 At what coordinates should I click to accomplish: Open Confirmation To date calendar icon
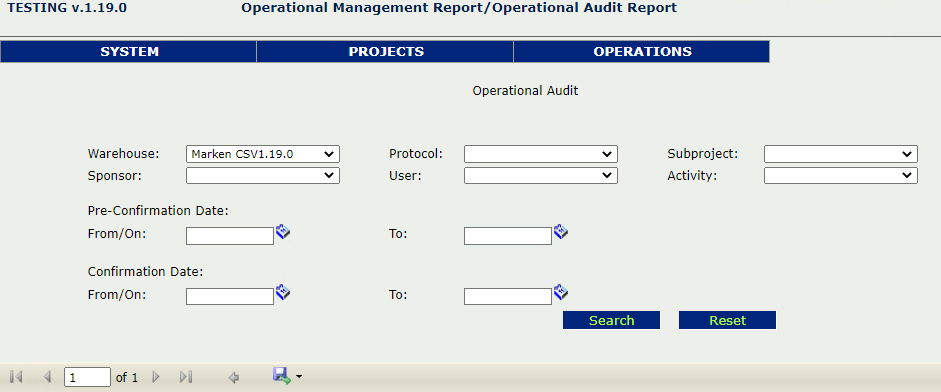click(561, 292)
